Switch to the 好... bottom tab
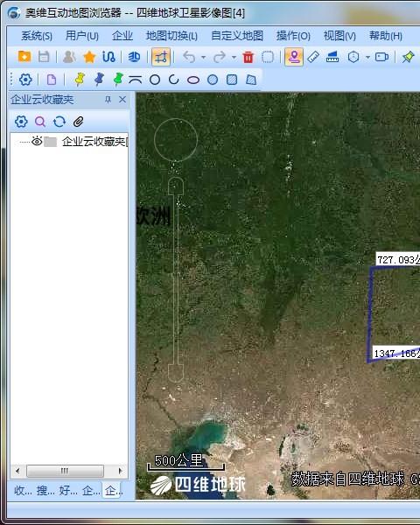 click(68, 491)
